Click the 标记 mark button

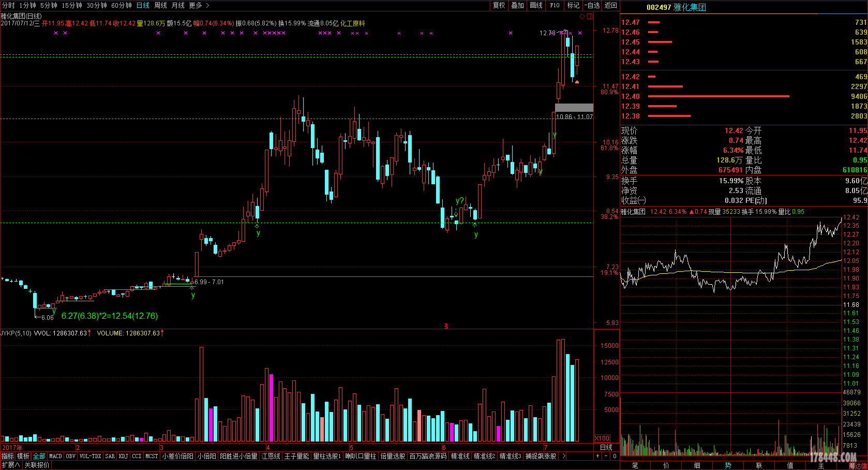point(573,5)
